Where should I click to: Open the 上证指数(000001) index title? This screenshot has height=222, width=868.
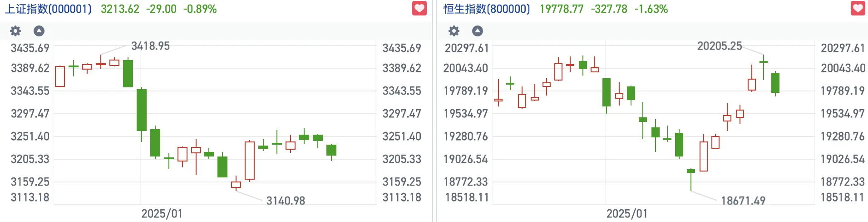click(x=48, y=9)
